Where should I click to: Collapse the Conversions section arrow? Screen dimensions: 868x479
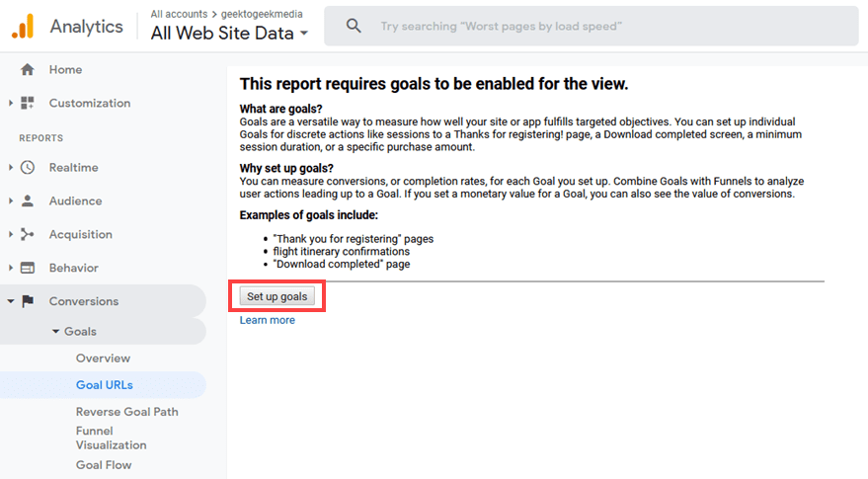[x=11, y=302]
